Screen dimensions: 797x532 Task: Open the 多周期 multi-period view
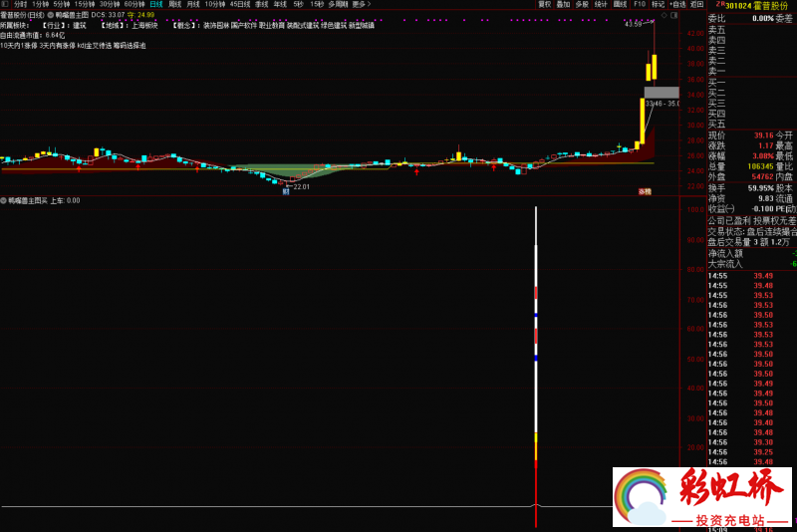338,4
